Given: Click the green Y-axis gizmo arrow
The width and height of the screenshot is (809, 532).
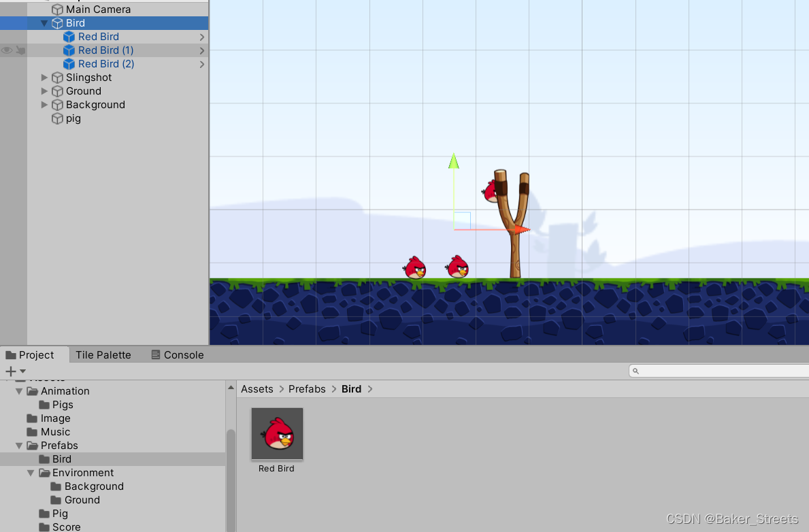Looking at the screenshot, I should point(454,161).
